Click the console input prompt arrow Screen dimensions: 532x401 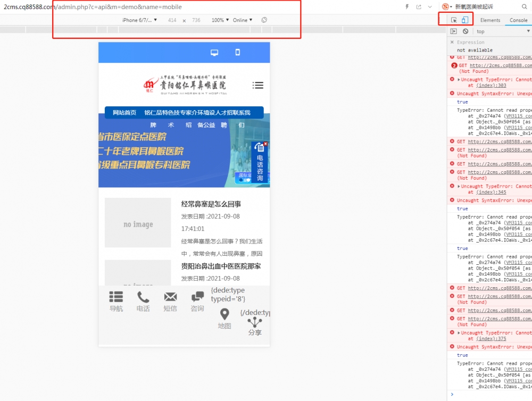tap(452, 394)
